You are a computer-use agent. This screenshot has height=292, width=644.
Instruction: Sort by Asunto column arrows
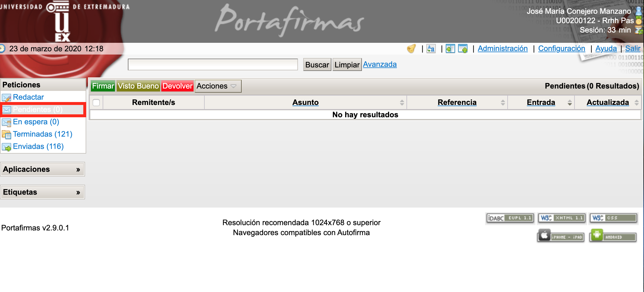tap(402, 103)
